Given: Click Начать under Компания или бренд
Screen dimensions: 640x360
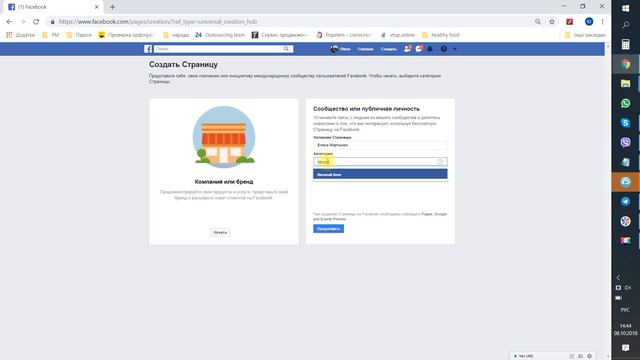Looking at the screenshot, I should pos(220,233).
